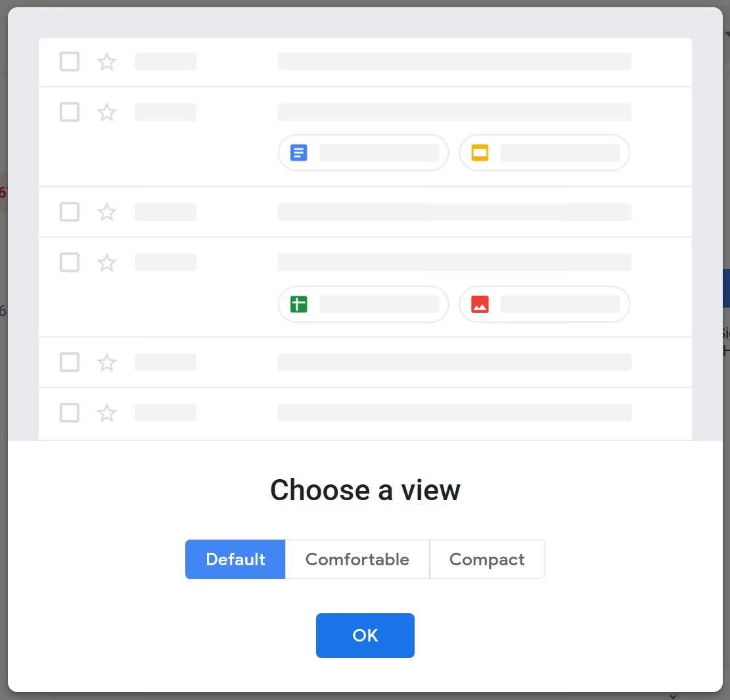Star the second email row
Image resolution: width=730 pixels, height=700 pixels.
[106, 112]
